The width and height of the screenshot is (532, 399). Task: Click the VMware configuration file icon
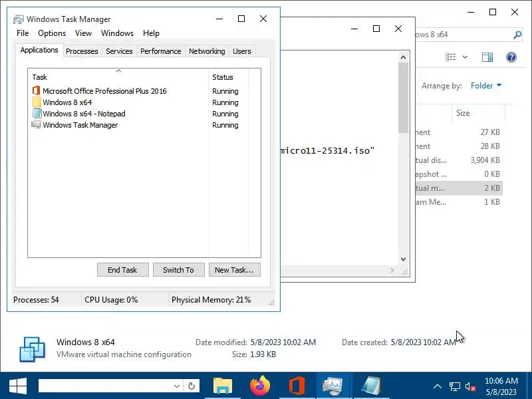pos(32,348)
